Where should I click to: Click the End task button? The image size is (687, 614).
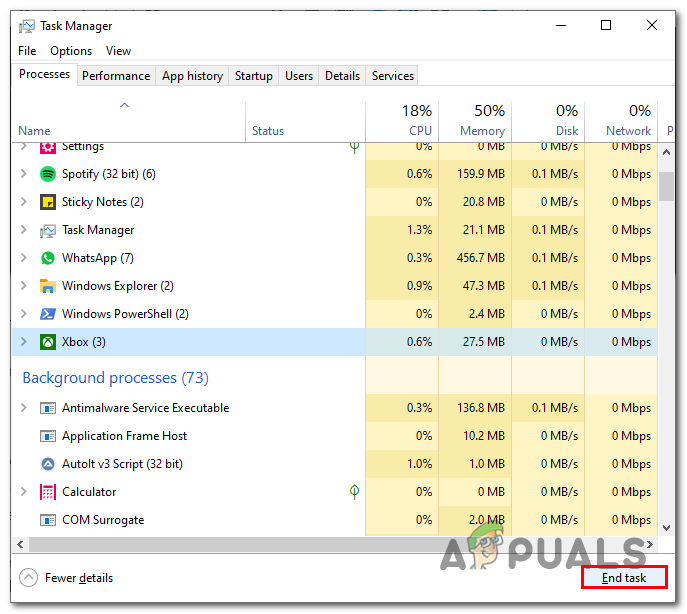coord(624,578)
